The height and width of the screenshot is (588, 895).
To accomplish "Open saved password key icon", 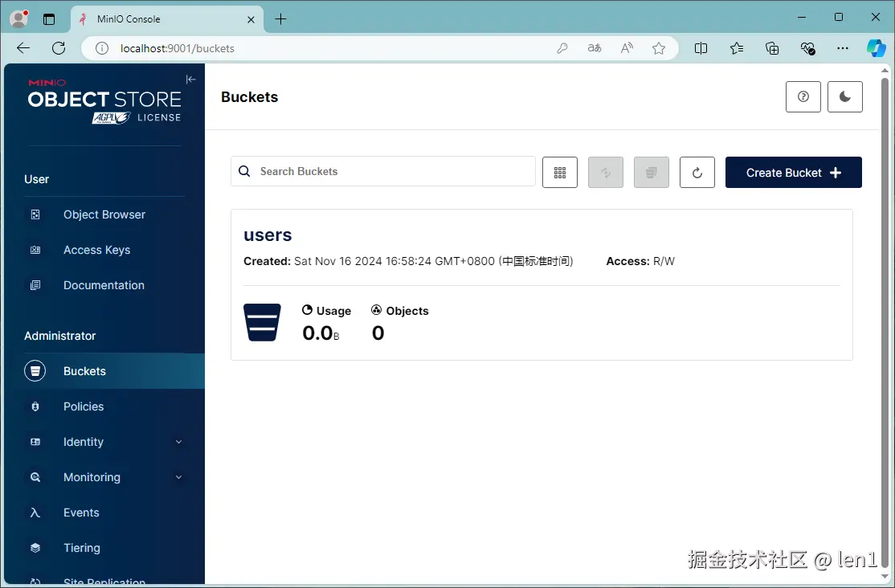I will 562,48.
